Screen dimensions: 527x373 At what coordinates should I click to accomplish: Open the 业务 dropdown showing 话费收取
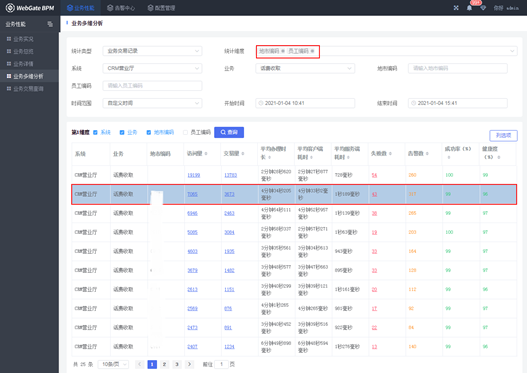(x=305, y=68)
